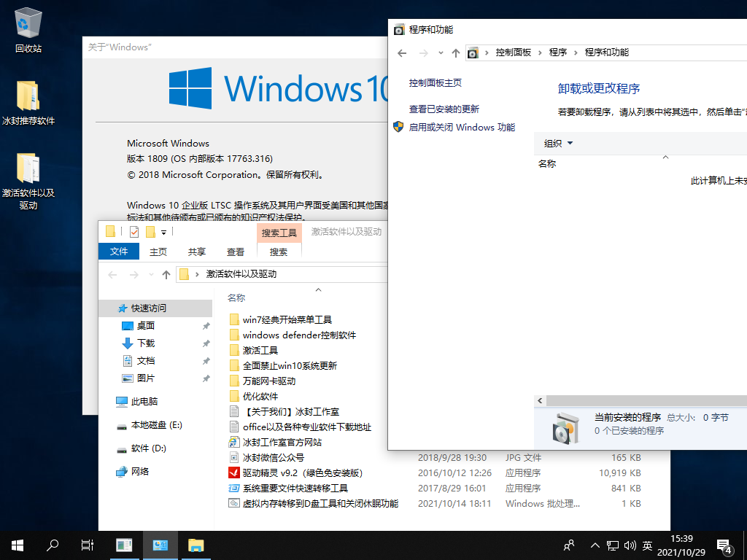The image size is (747, 560).
Task: Open the 共享 ribbon tab
Action: pos(197,252)
